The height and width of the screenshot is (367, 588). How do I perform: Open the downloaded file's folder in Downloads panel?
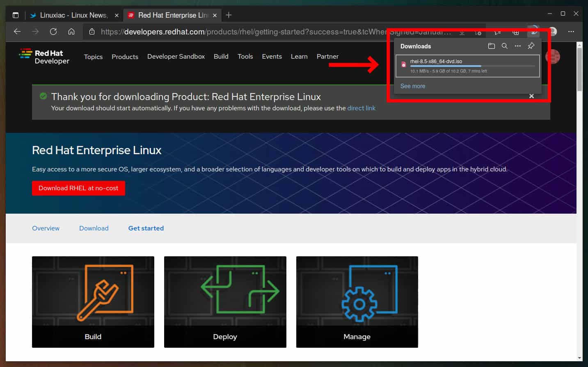(x=491, y=46)
